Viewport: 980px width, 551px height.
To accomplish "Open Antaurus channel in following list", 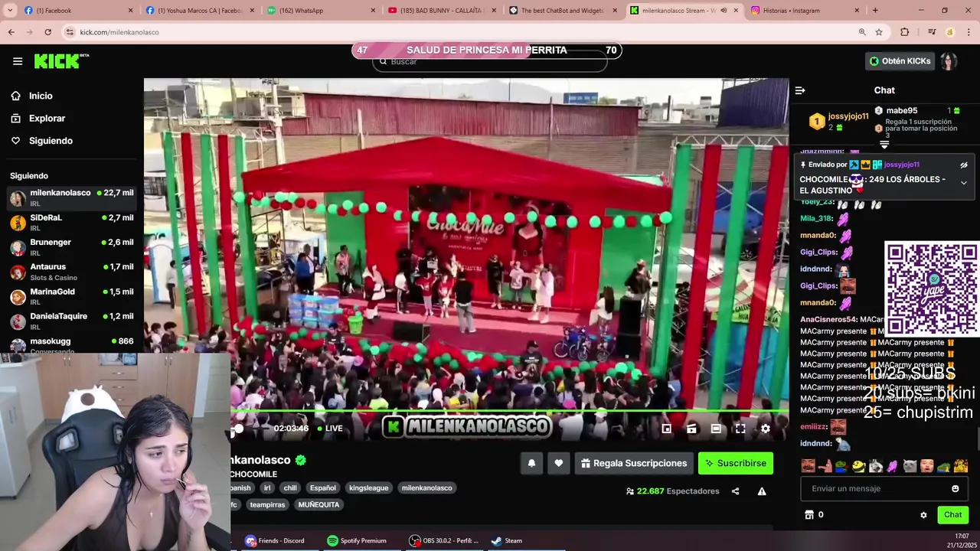I will click(72, 271).
